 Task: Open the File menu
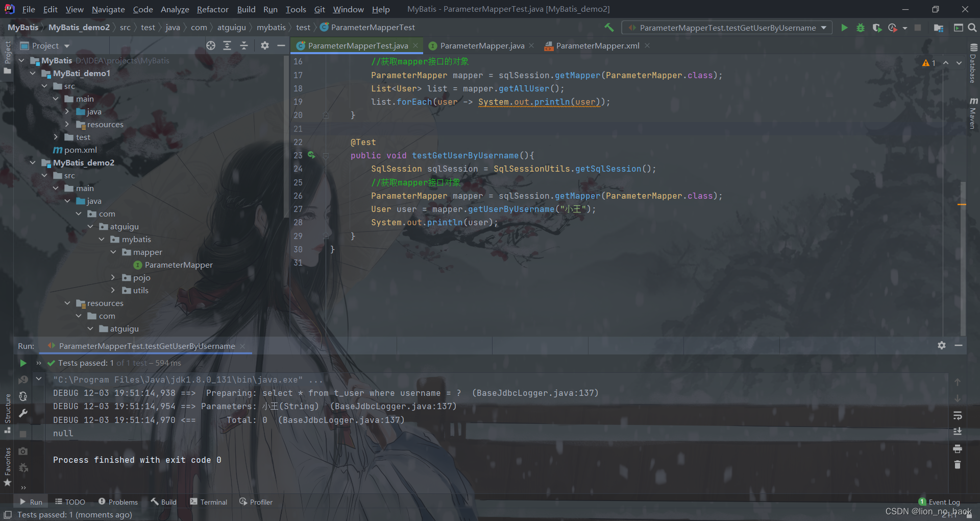pos(29,9)
